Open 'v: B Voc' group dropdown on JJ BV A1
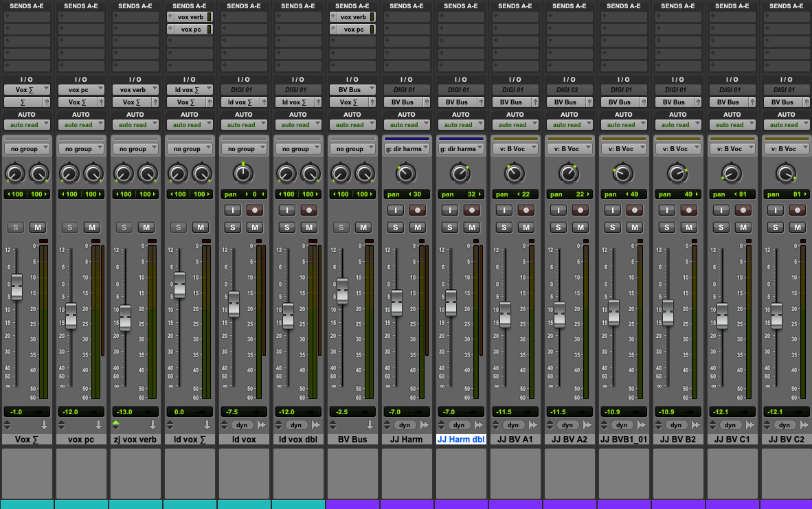The image size is (812, 509). 515,149
